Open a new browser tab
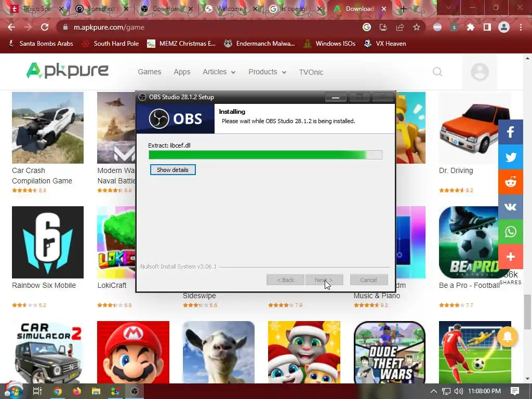This screenshot has height=399, width=532. (x=403, y=9)
